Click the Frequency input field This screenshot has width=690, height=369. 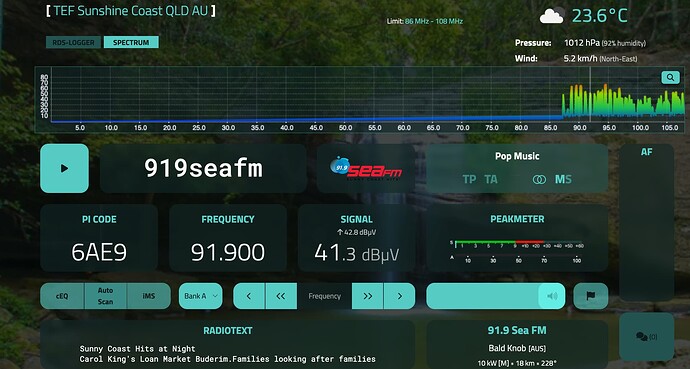pyautogui.click(x=324, y=296)
